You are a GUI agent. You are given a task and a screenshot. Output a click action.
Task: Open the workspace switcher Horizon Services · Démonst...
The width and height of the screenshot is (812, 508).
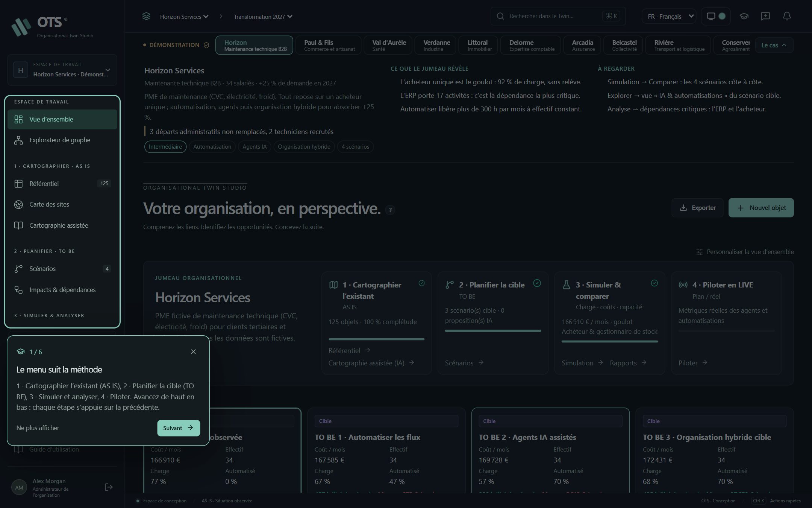[62, 70]
